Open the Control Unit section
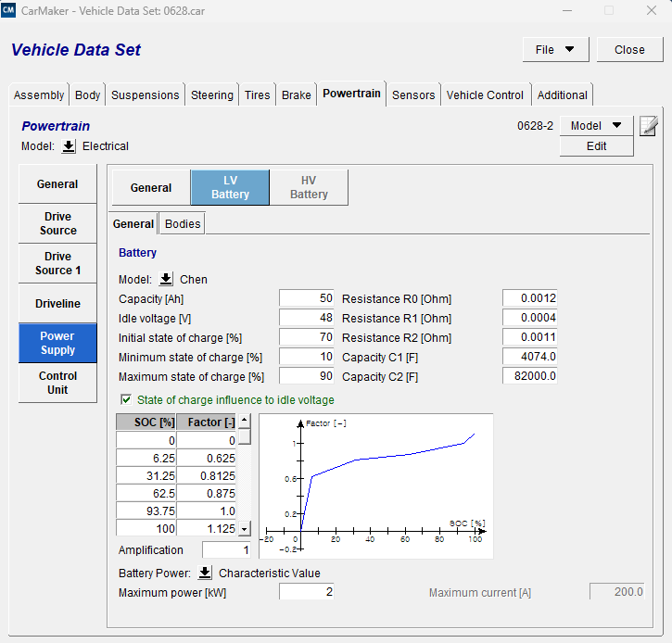The height and width of the screenshot is (643, 672). tap(57, 383)
